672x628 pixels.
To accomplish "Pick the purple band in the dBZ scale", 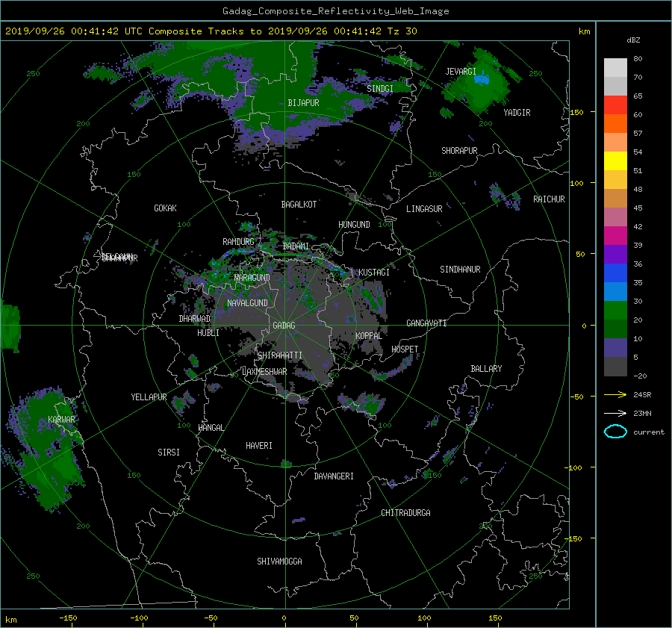I will (x=615, y=255).
